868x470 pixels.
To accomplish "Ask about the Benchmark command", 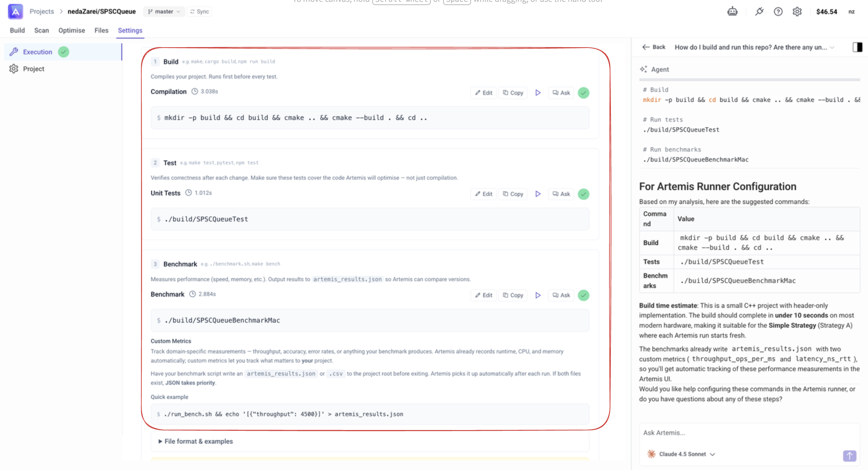I will point(561,295).
